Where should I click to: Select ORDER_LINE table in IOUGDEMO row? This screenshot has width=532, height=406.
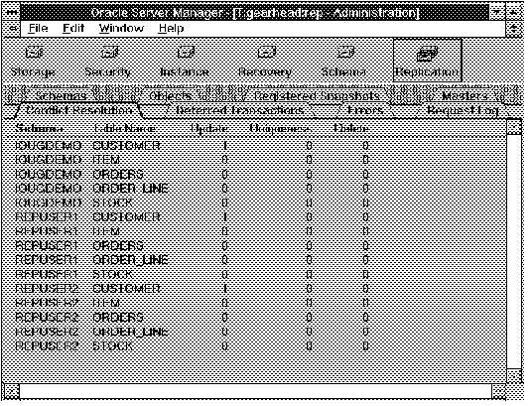(130, 189)
